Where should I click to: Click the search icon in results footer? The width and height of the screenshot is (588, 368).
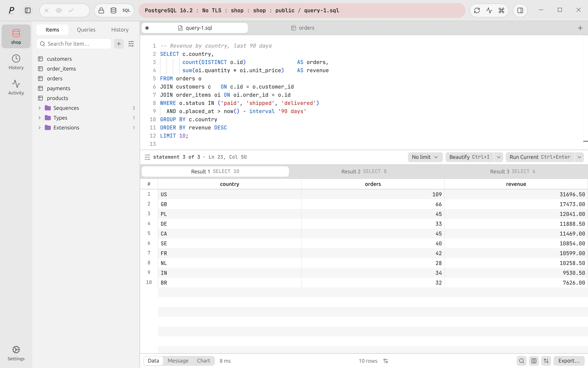click(x=521, y=361)
